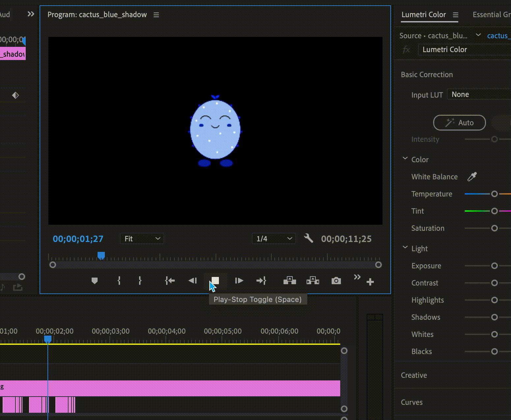This screenshot has width=511, height=420.
Task: Click the Go to In point icon
Action: pyautogui.click(x=170, y=281)
